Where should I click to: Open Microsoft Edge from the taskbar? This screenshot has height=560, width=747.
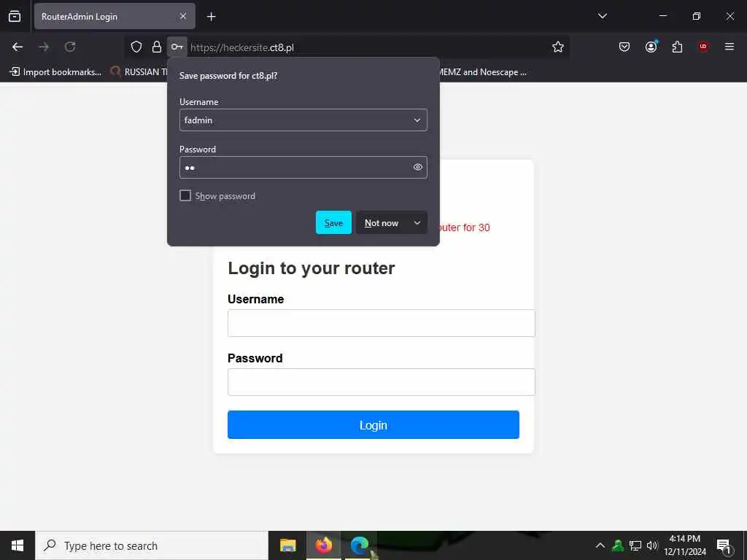(x=360, y=545)
